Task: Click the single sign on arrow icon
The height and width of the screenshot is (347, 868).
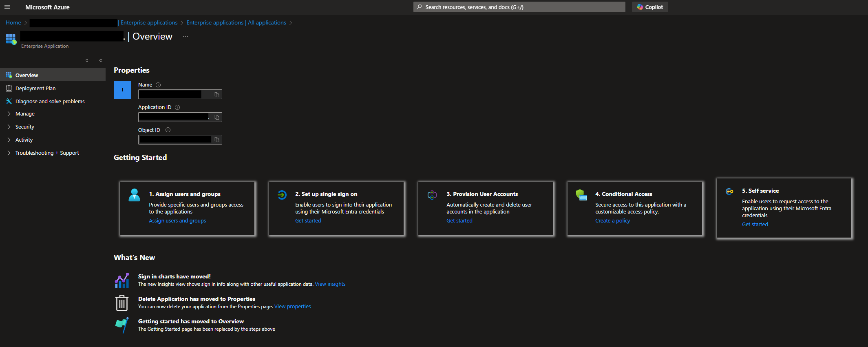Action: [x=282, y=195]
